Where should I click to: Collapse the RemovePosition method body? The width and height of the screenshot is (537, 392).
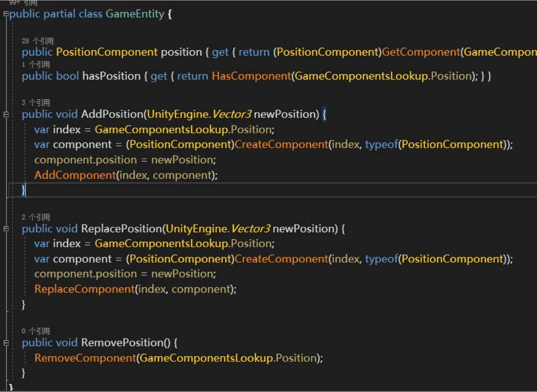point(6,343)
